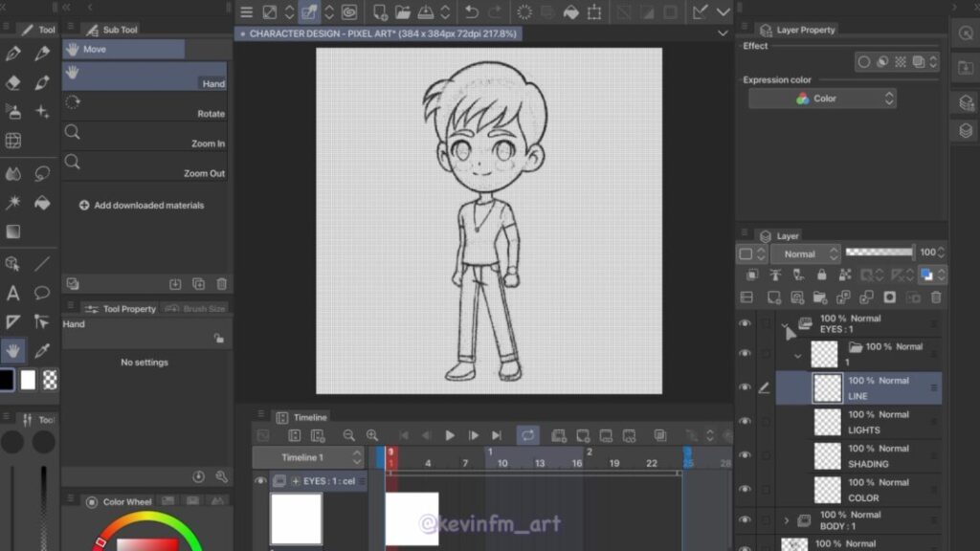
Task: Expand the BODY : 1 folder
Action: pos(787,520)
